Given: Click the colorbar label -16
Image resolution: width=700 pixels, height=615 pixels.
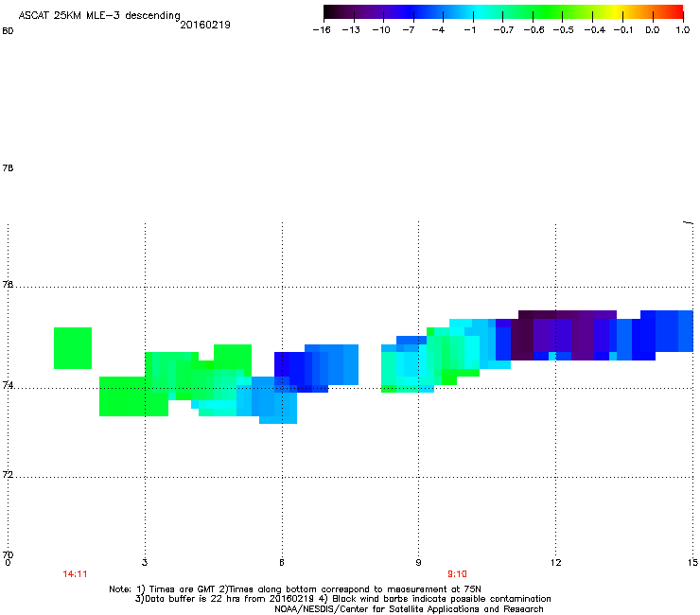Looking at the screenshot, I should pyautogui.click(x=322, y=30).
